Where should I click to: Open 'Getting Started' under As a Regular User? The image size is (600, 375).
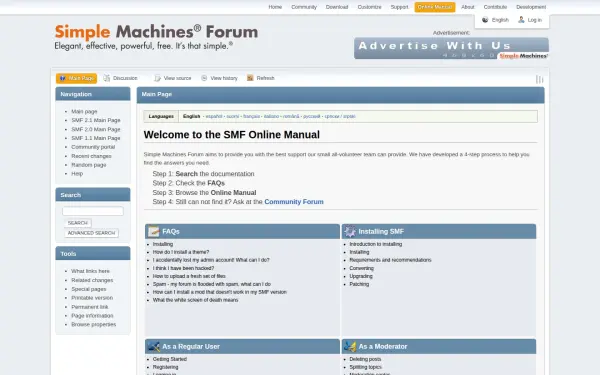170,359
